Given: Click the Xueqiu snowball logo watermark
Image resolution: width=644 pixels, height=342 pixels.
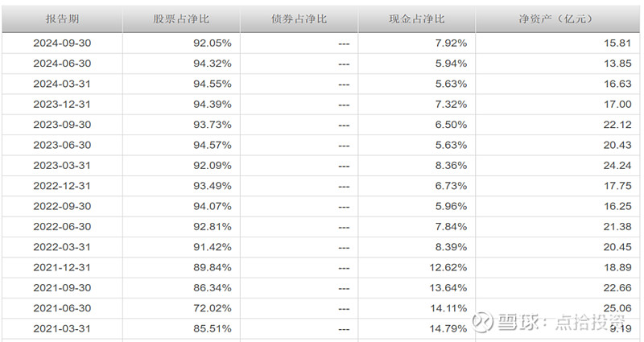Looking at the screenshot, I should click(482, 323).
